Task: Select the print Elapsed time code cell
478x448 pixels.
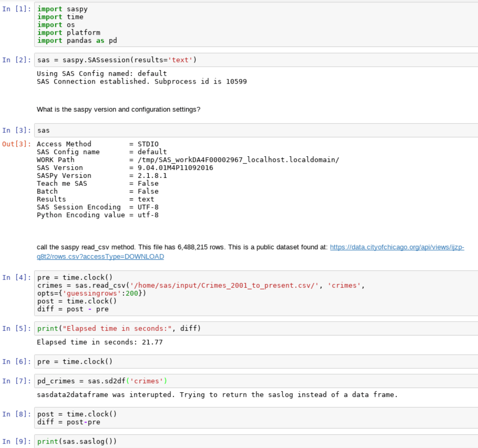Action: click(256, 328)
